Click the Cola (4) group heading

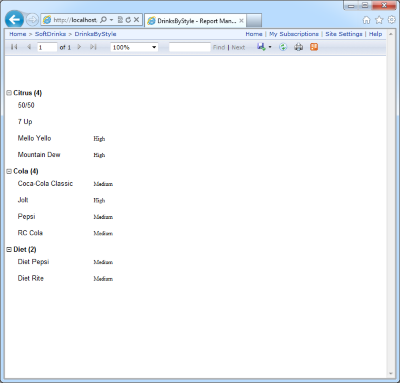point(26,171)
